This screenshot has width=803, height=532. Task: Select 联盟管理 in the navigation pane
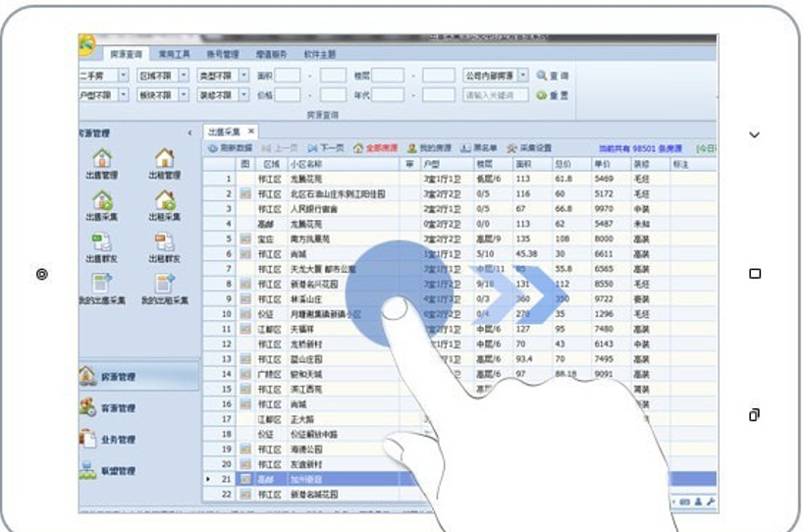point(109,470)
